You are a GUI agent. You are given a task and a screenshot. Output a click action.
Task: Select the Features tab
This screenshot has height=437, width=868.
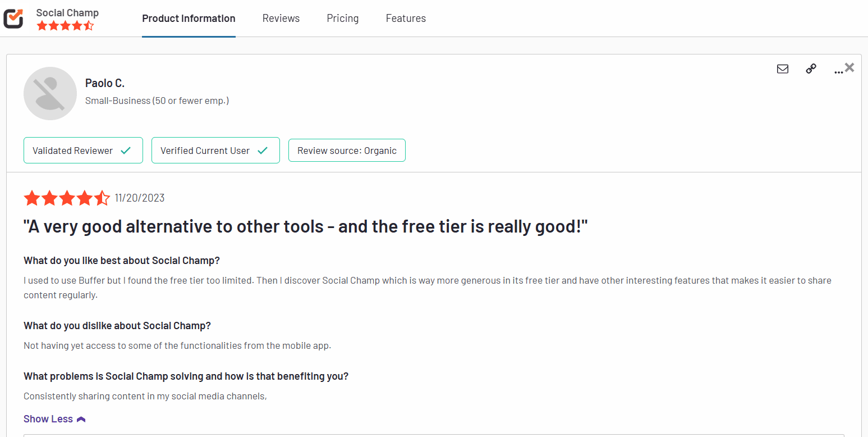point(406,18)
